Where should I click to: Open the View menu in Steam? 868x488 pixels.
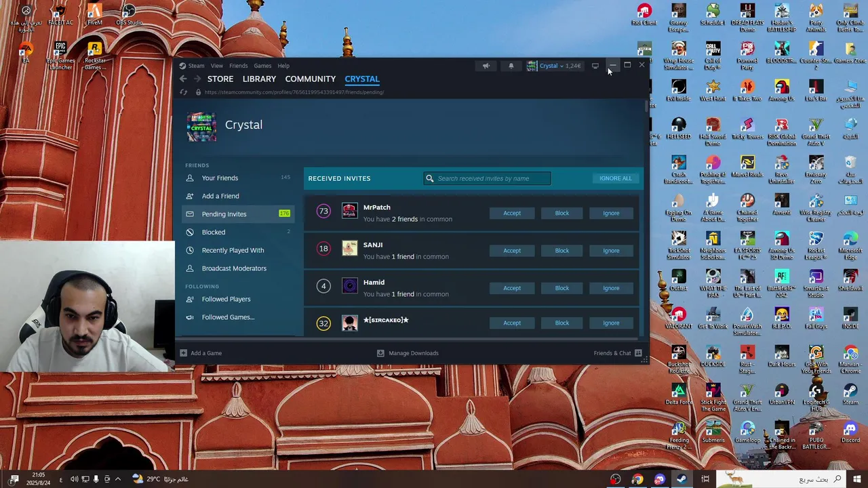coord(216,66)
